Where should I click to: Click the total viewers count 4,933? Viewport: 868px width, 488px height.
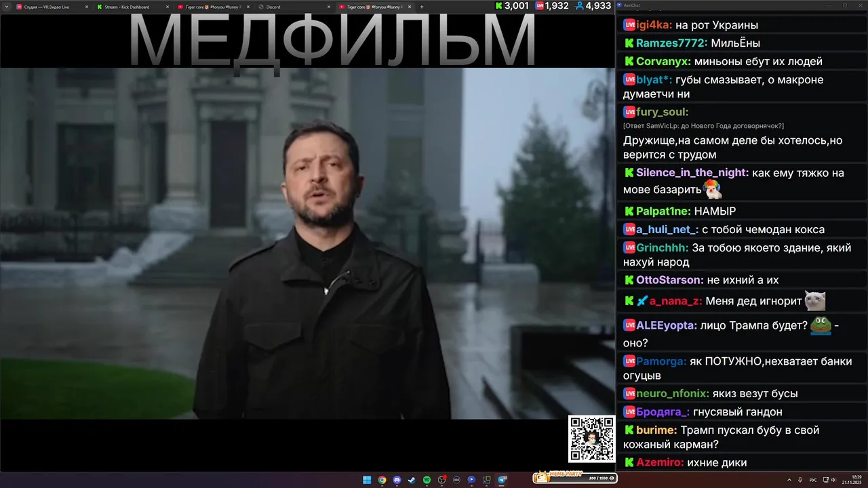(x=593, y=6)
